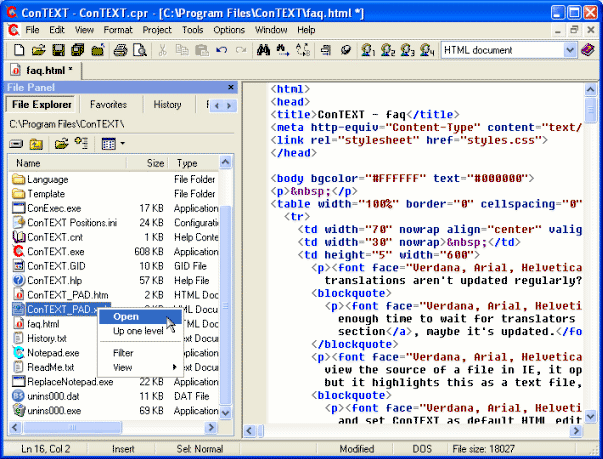
Task: Click the Redo arrow icon
Action: pyautogui.click(x=241, y=50)
